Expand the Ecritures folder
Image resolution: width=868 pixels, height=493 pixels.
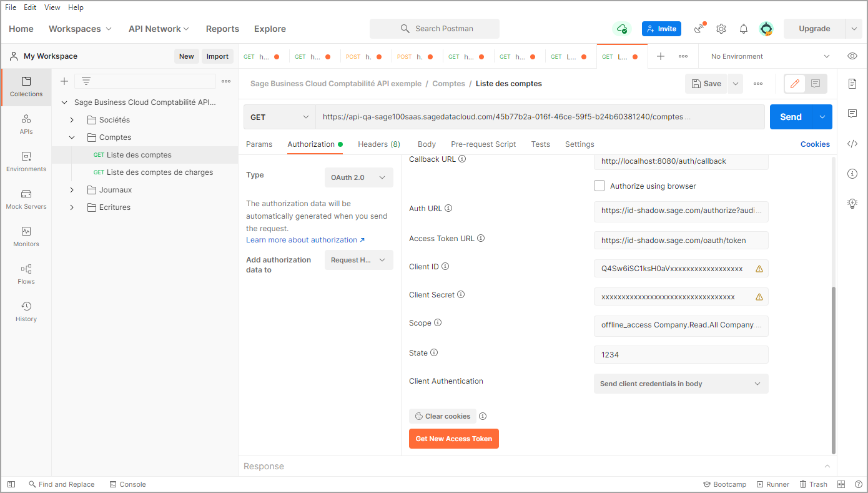pyautogui.click(x=72, y=207)
